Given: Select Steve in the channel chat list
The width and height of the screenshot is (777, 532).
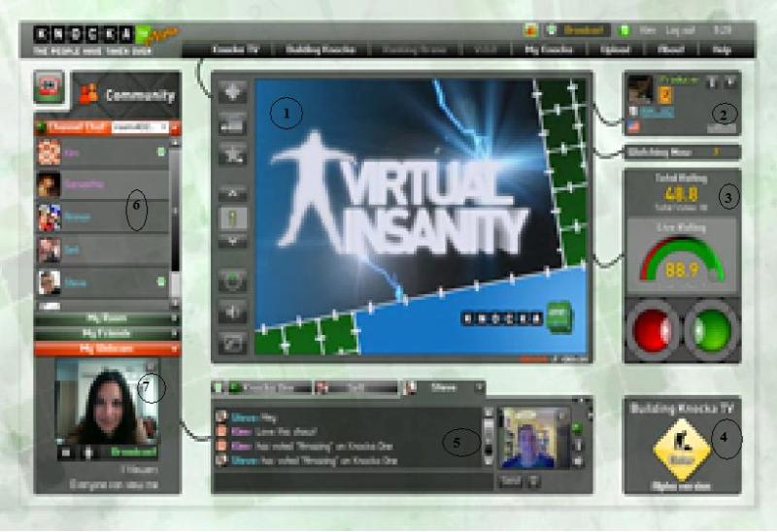Looking at the screenshot, I should 103,283.
